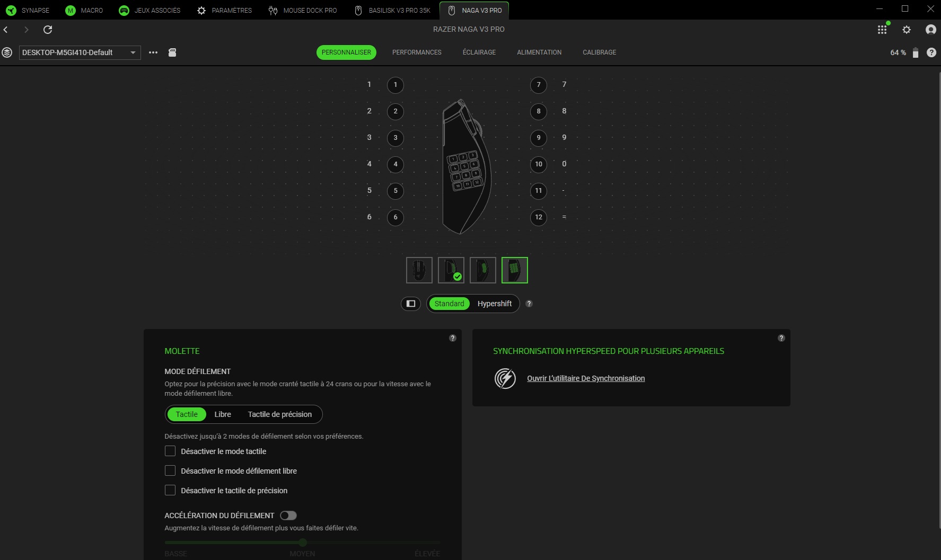
Task: Click the help icon beside Hypershift
Action: [x=529, y=304]
